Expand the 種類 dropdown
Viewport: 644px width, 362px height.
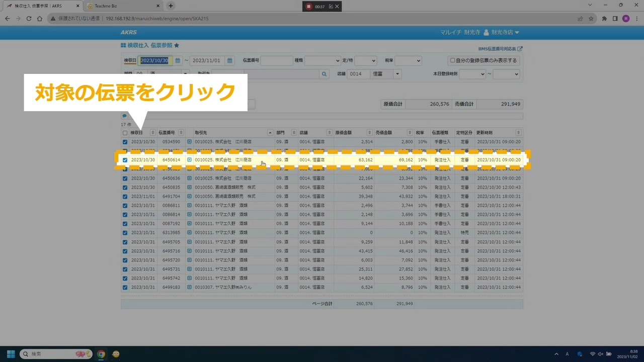(x=322, y=60)
